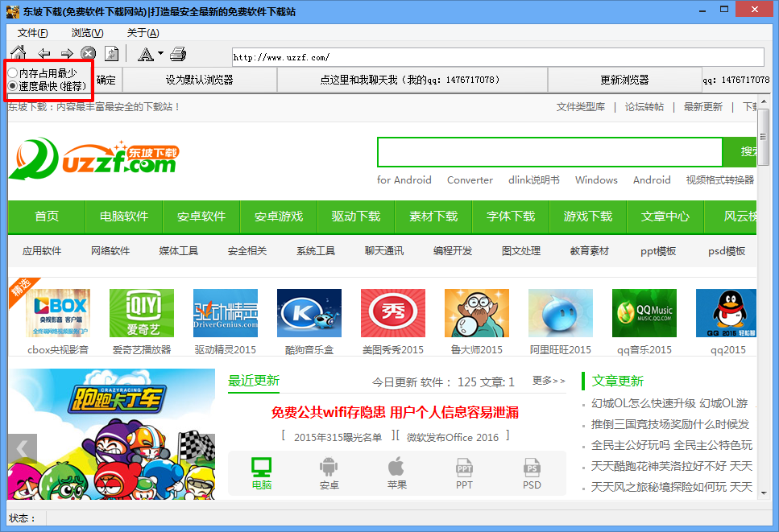Select the 苹果 apple icon tab

point(396,473)
